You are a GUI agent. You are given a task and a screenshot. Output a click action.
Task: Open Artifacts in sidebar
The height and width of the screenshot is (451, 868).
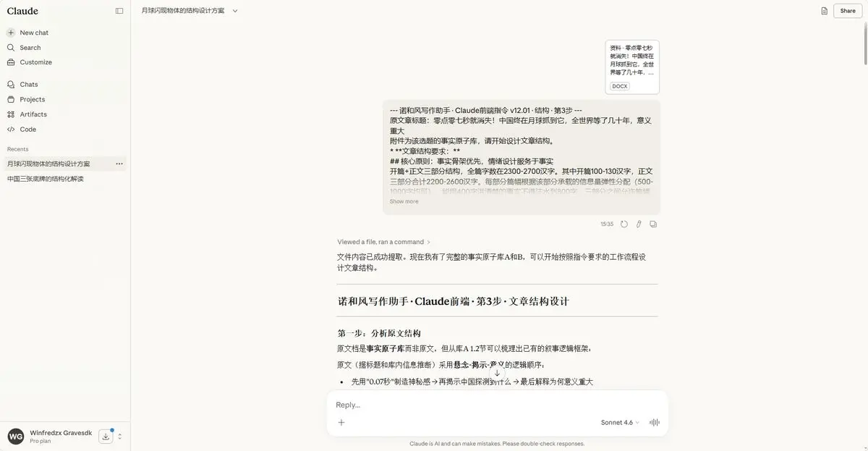[x=33, y=114]
